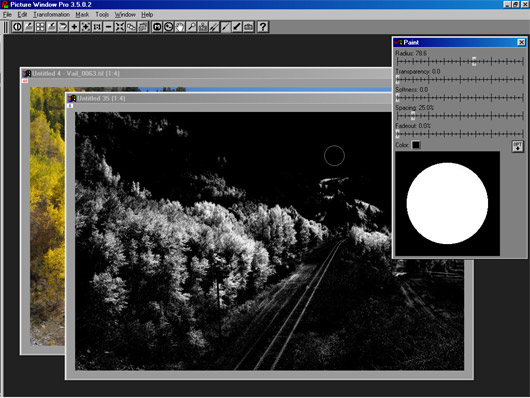The image size is (530, 398).
Task: Click the stacked windows cascade icon
Action: pos(143,27)
